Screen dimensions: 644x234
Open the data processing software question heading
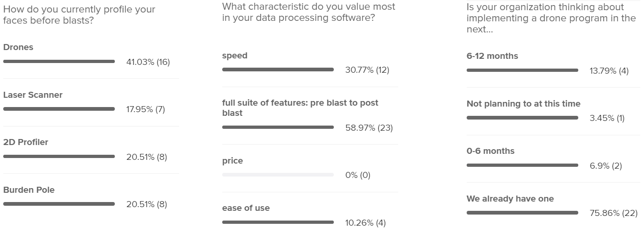(x=309, y=12)
